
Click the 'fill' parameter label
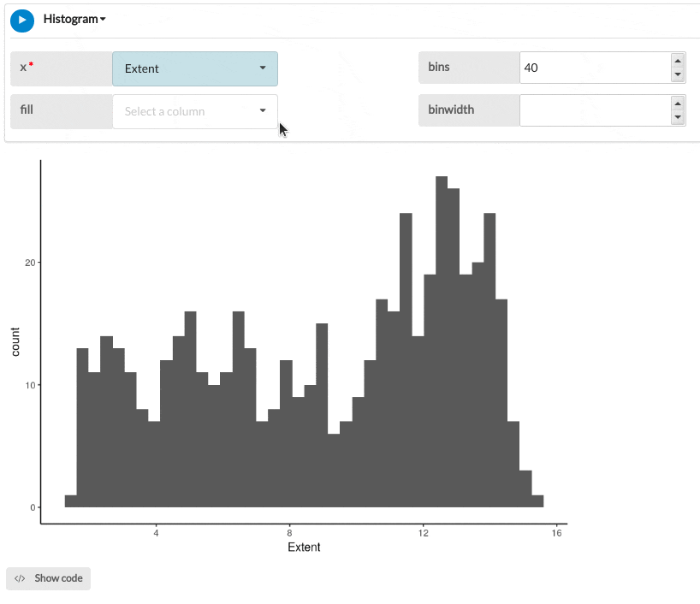pos(27,110)
